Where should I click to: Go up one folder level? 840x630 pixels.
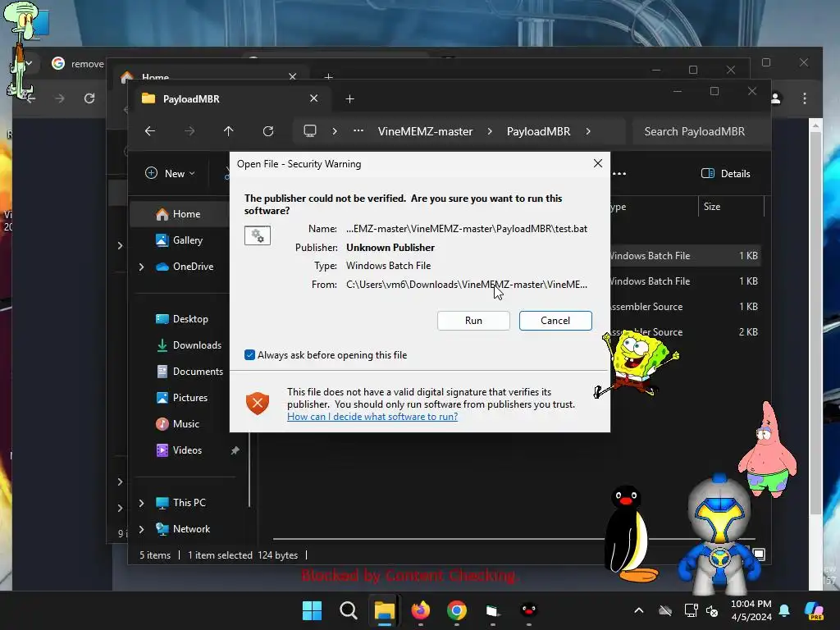[x=228, y=131]
